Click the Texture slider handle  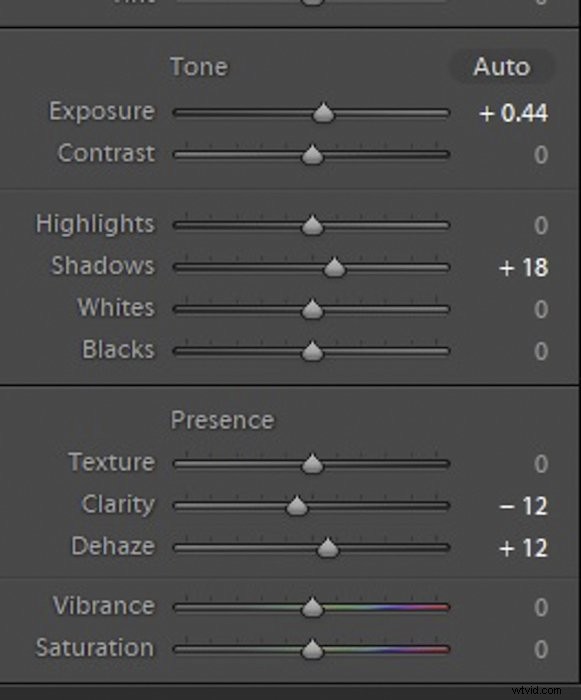click(x=312, y=464)
